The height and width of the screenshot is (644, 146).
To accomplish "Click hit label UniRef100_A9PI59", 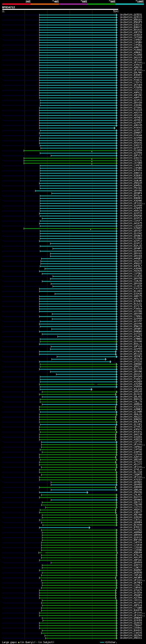I will tap(131, 32).
